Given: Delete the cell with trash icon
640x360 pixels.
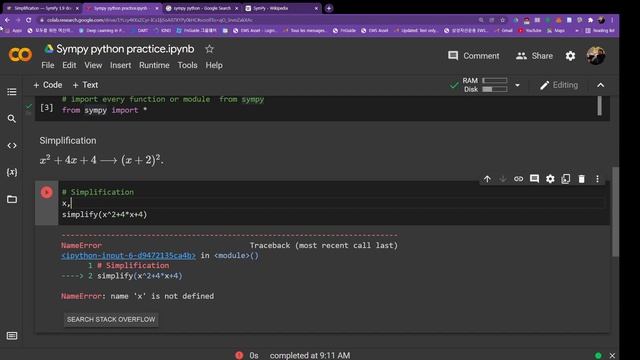Looking at the screenshot, I should point(582,179).
